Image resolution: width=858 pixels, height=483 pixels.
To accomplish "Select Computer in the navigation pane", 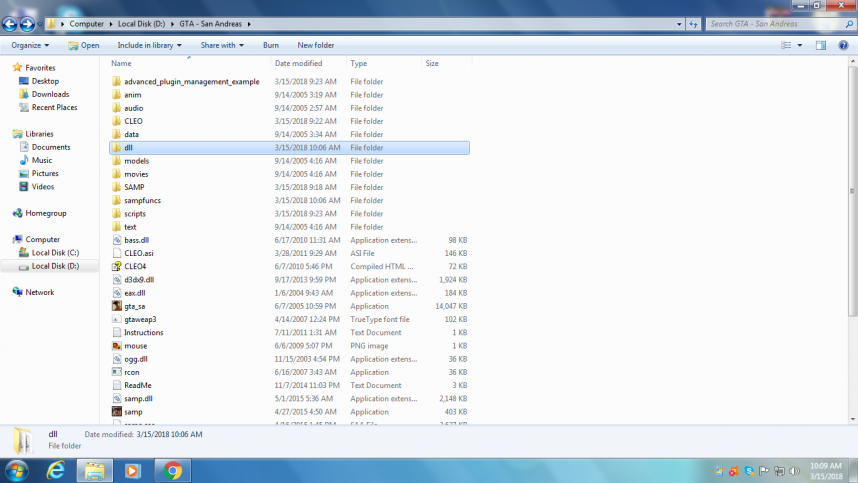I will (42, 240).
